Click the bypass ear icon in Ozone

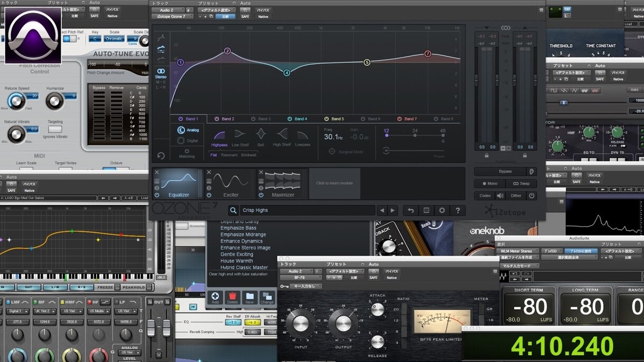532,172
